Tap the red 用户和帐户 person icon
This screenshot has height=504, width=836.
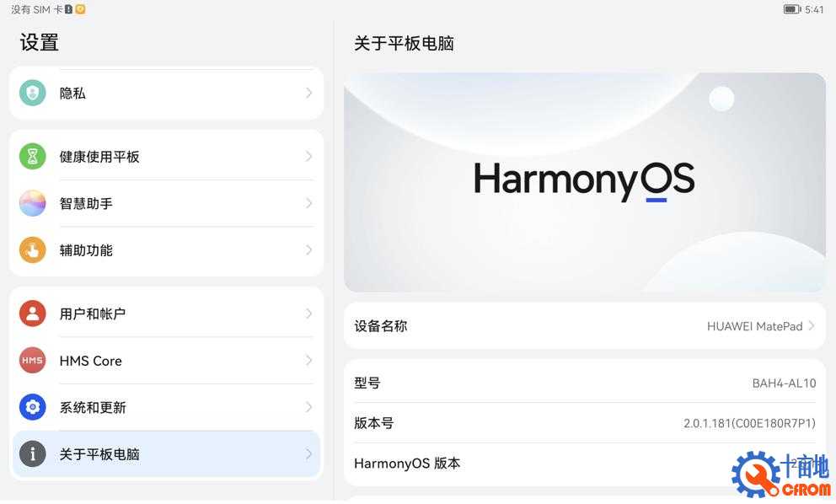[33, 314]
